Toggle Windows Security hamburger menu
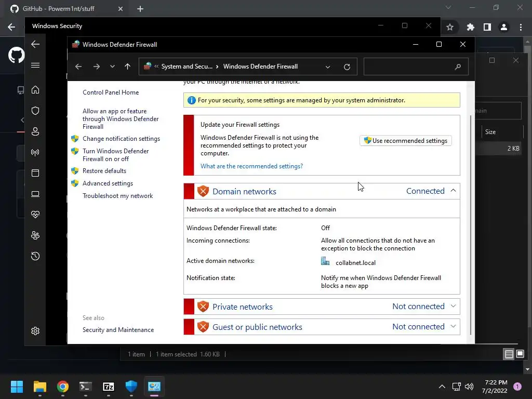532x399 pixels. pos(35,65)
